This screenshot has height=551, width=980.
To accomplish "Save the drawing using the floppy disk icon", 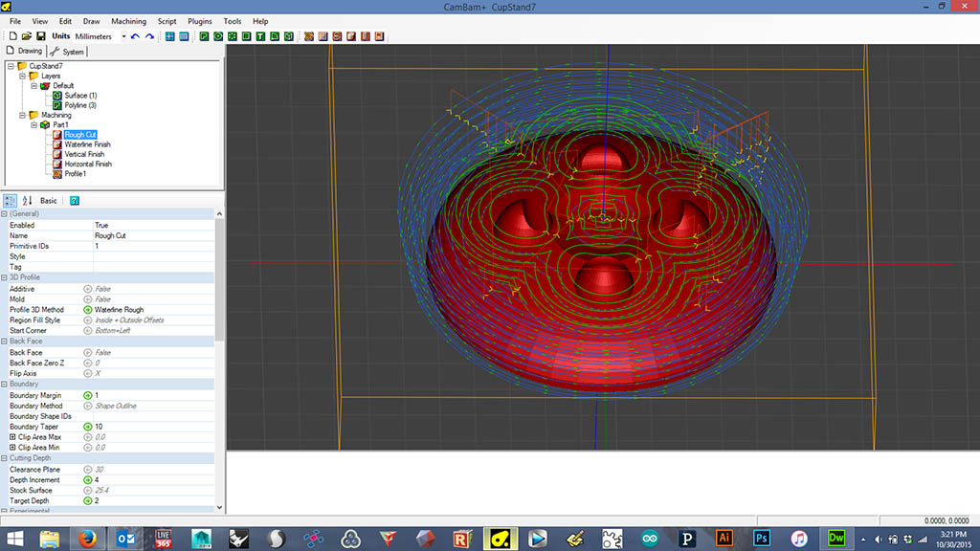I will [40, 36].
